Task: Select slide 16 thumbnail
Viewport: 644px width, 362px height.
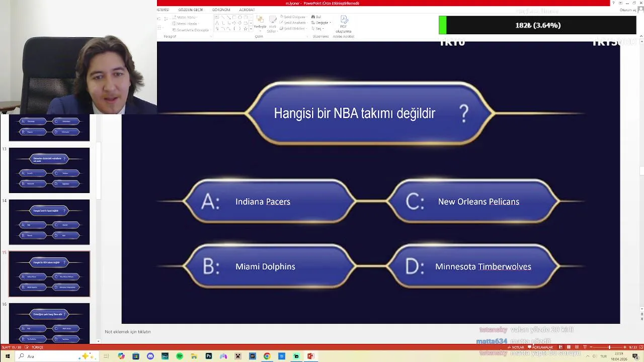Action: point(49,323)
